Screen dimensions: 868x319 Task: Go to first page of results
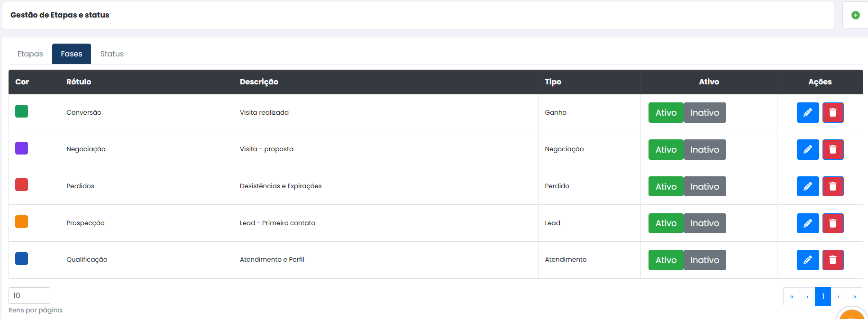[792, 297]
